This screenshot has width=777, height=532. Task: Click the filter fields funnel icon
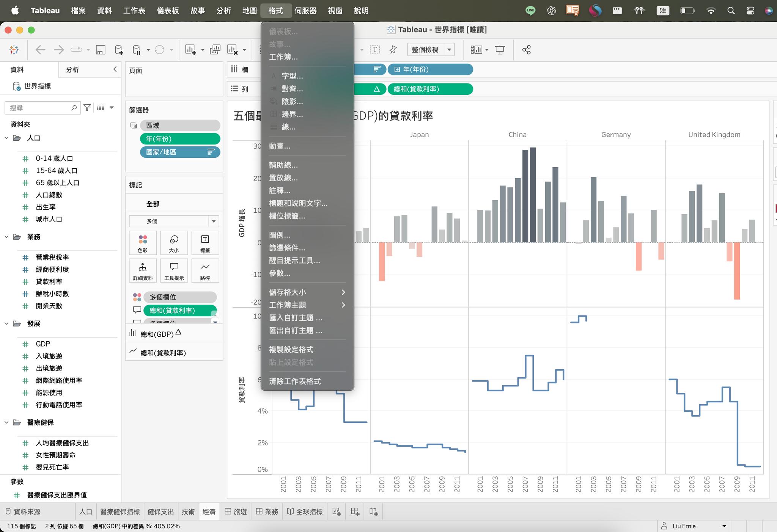(87, 108)
